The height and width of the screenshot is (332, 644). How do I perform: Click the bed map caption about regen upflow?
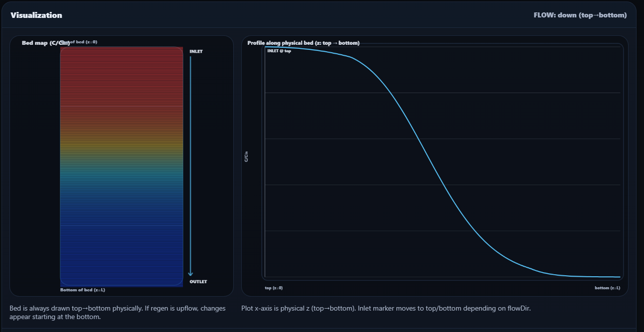pyautogui.click(x=117, y=312)
